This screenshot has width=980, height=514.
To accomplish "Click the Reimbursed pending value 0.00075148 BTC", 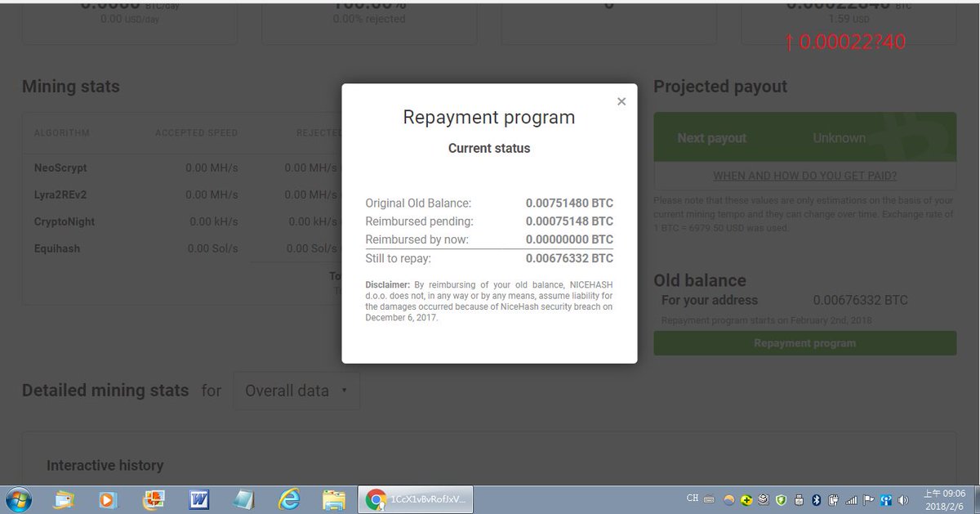I will [x=569, y=221].
